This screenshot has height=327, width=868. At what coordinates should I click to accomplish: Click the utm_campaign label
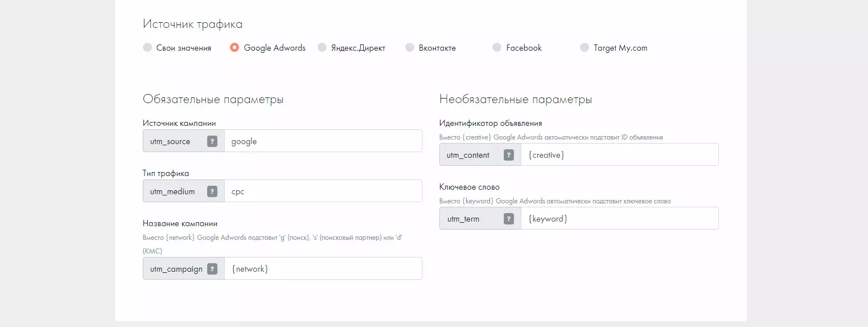(176, 269)
